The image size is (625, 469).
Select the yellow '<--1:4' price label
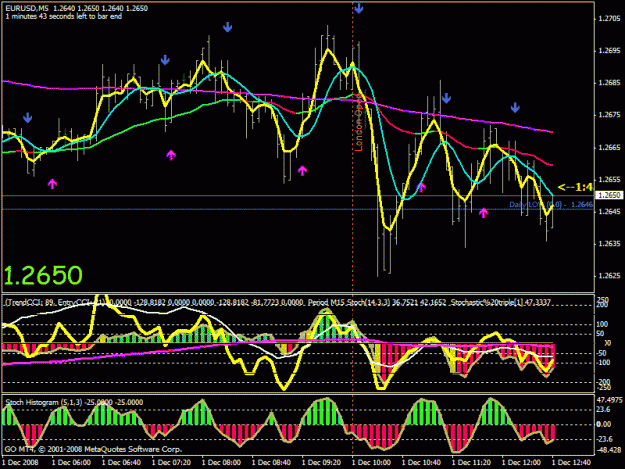coord(575,187)
